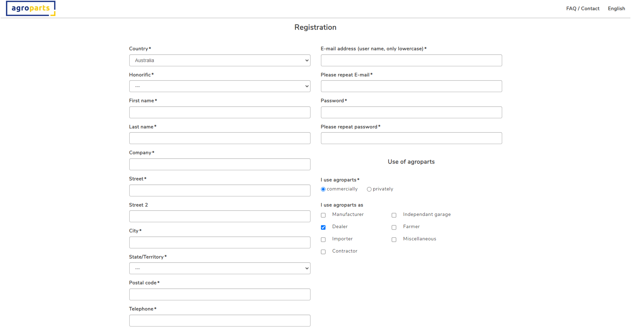Focus the Telephone input field
Screen dimensions: 644x330
click(220, 321)
